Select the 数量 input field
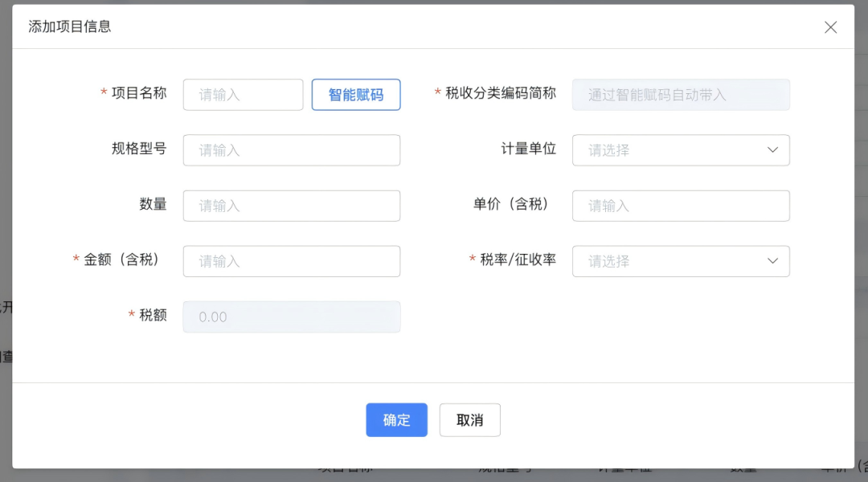The width and height of the screenshot is (868, 482). tap(291, 206)
